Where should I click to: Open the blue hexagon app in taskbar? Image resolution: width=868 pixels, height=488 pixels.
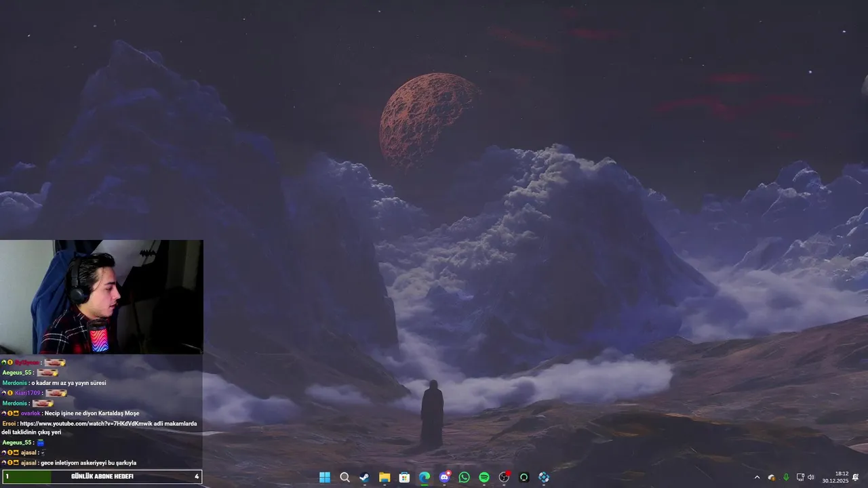[544, 477]
